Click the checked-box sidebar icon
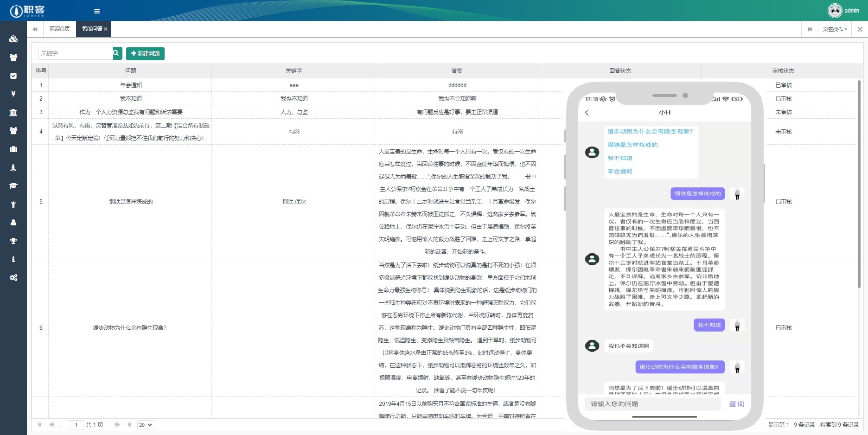 (13, 76)
